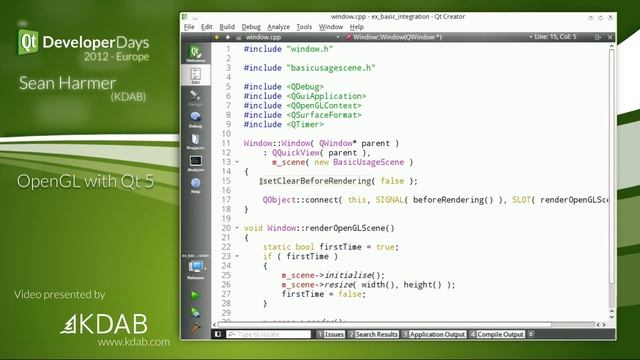Open the Tools menu
The width and height of the screenshot is (640, 360).
point(304,27)
